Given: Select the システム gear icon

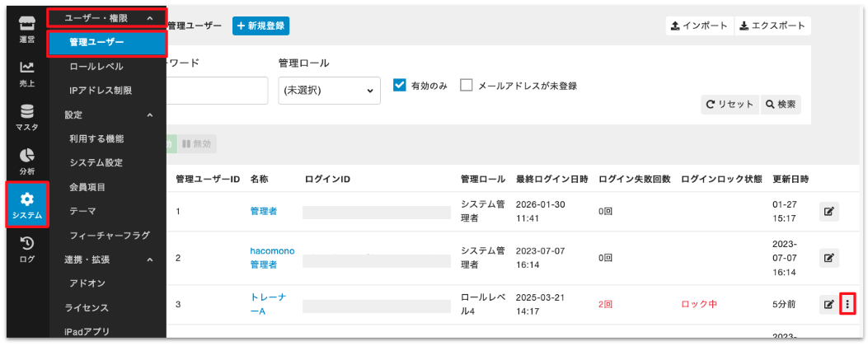Looking at the screenshot, I should (x=27, y=204).
